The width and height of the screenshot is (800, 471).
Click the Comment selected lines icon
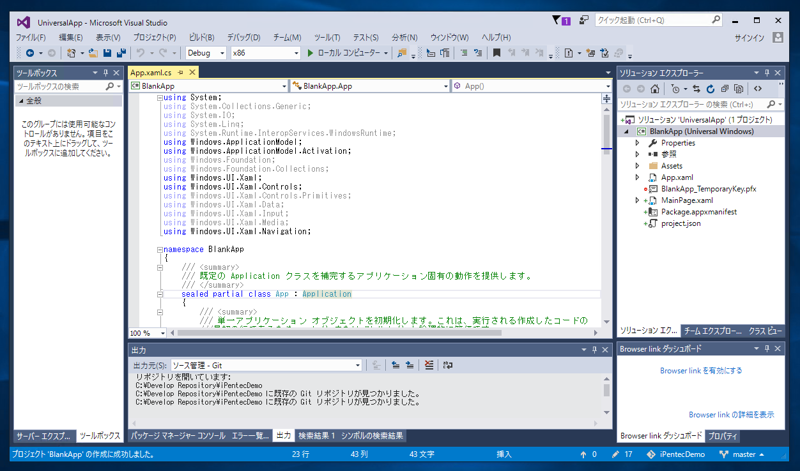[464, 53]
